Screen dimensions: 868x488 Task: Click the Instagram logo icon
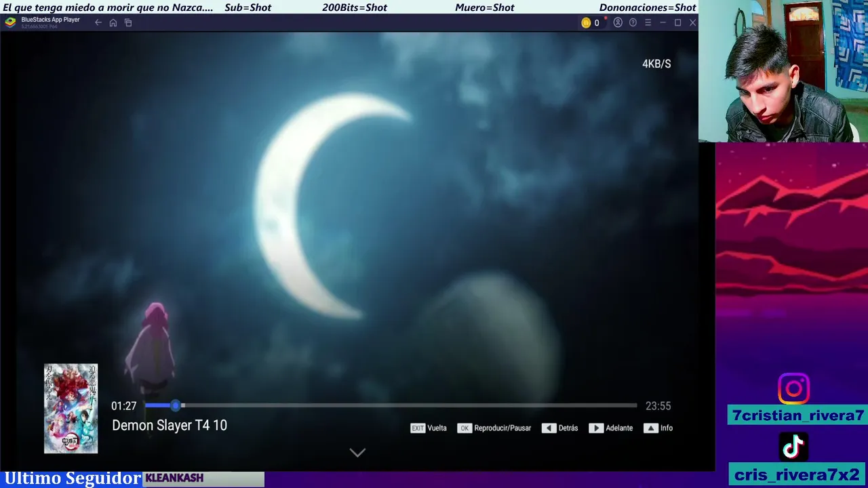[x=793, y=389]
